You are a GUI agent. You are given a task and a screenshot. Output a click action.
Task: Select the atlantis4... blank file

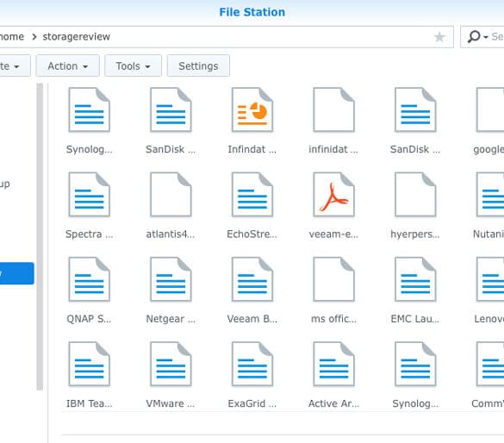coord(171,195)
